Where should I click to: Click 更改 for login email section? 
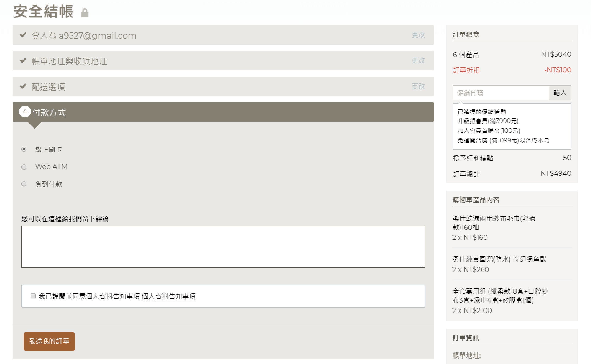click(x=418, y=35)
